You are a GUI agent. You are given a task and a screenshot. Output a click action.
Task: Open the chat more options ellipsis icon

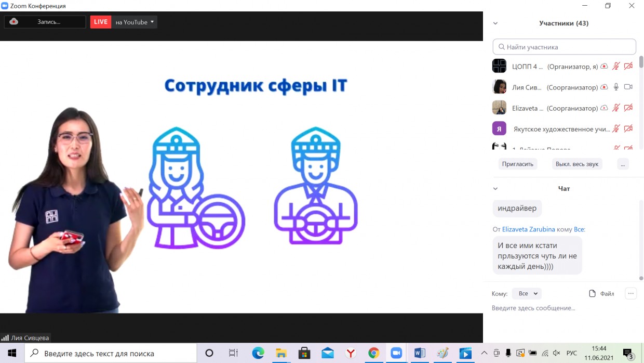pyautogui.click(x=630, y=293)
